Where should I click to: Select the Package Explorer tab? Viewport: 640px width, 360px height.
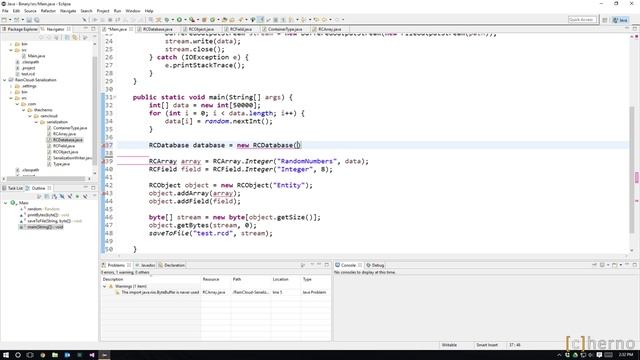coord(20,29)
